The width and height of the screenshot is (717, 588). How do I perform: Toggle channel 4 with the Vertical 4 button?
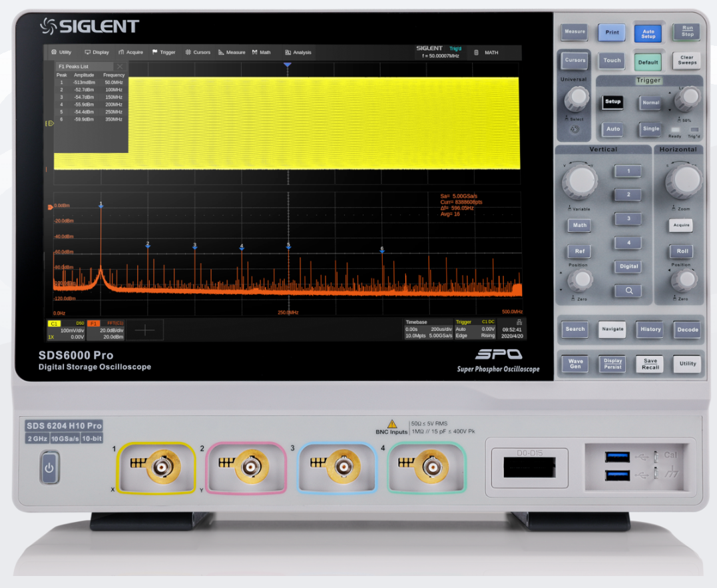[628, 243]
